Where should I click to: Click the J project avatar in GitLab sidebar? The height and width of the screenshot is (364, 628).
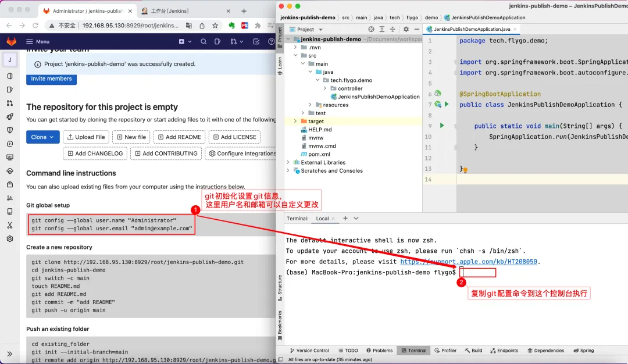pos(10,60)
